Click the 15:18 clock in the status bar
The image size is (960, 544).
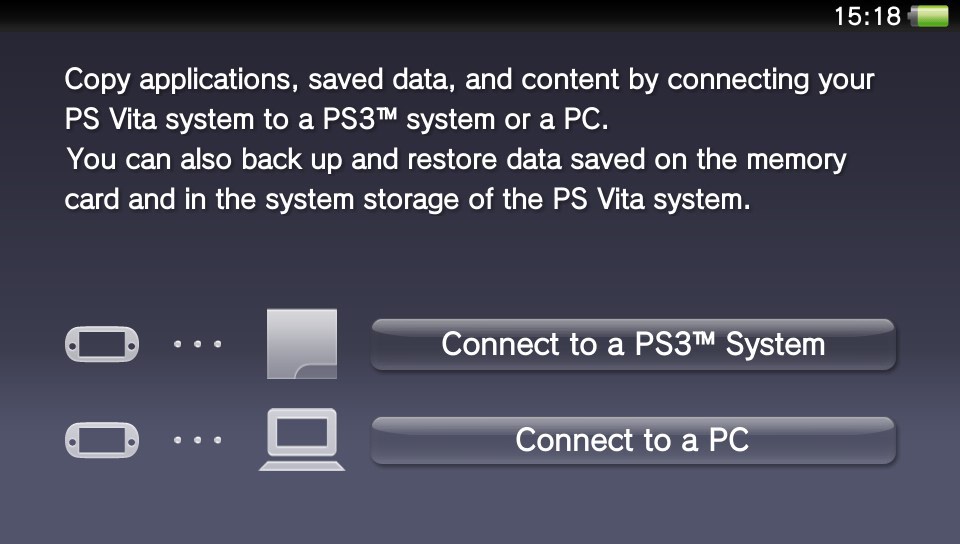(867, 16)
